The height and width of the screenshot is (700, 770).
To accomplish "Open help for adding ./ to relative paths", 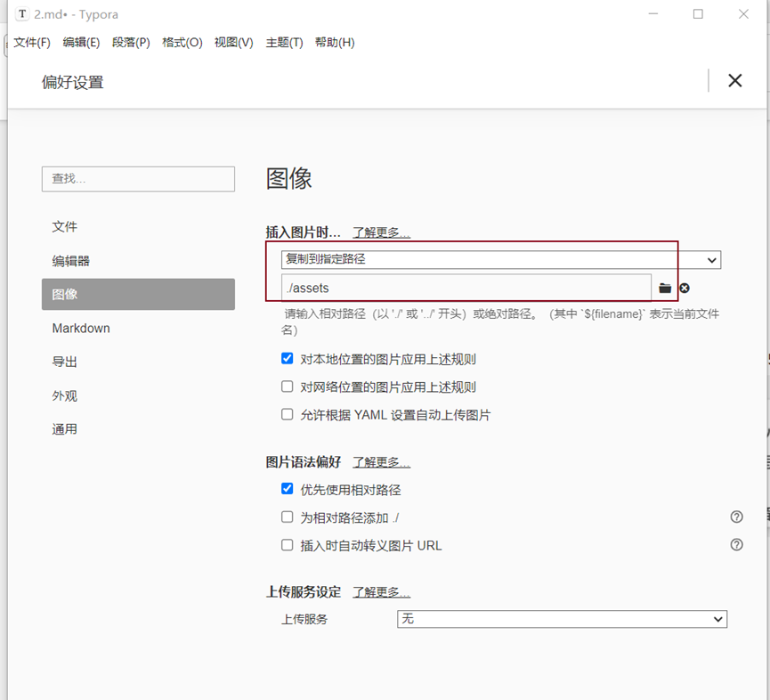I will pyautogui.click(x=736, y=517).
